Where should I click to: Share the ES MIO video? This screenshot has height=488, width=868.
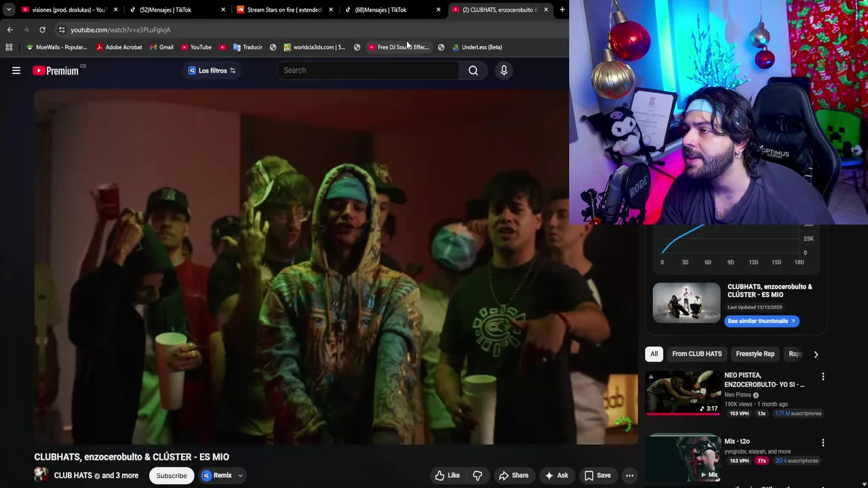tap(513, 475)
